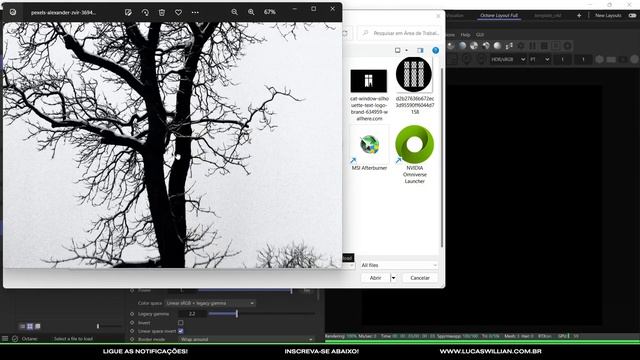
Task: Click the refresh button beside the search field
Action: tap(345, 33)
